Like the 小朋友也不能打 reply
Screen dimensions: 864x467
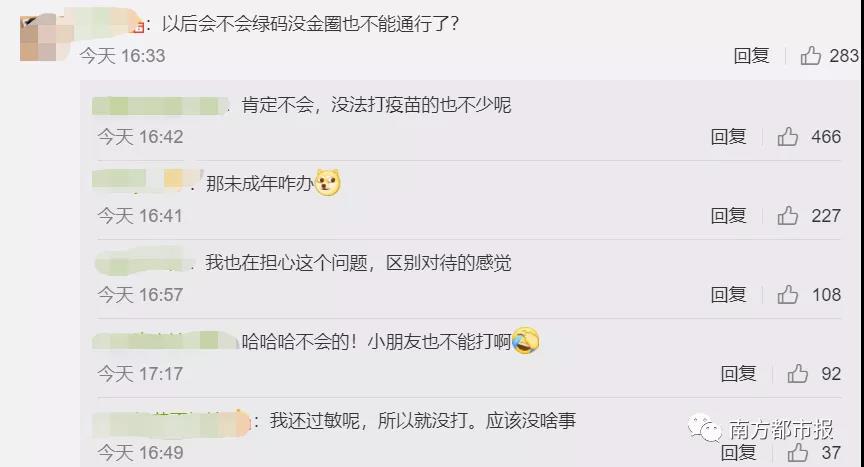tap(798, 373)
